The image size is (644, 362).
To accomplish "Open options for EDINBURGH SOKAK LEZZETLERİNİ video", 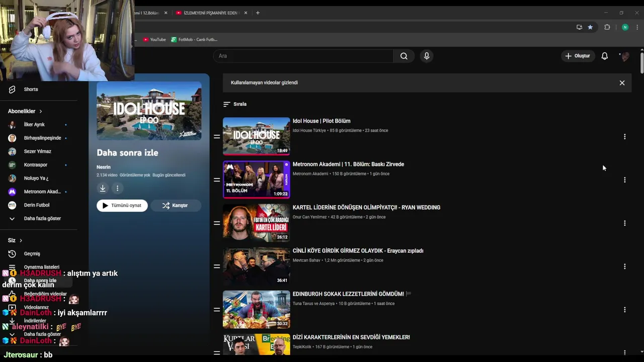I will [624, 309].
